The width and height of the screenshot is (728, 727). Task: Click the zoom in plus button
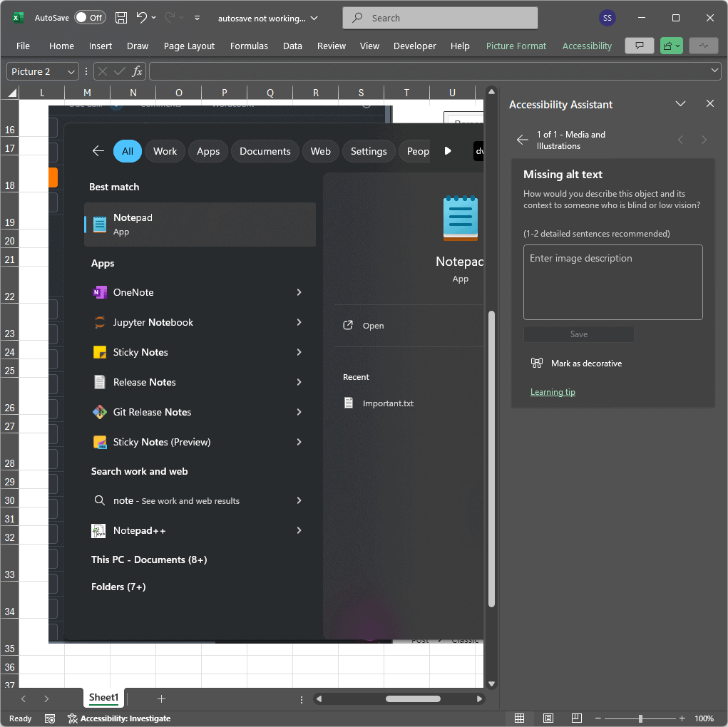pyautogui.click(x=682, y=718)
